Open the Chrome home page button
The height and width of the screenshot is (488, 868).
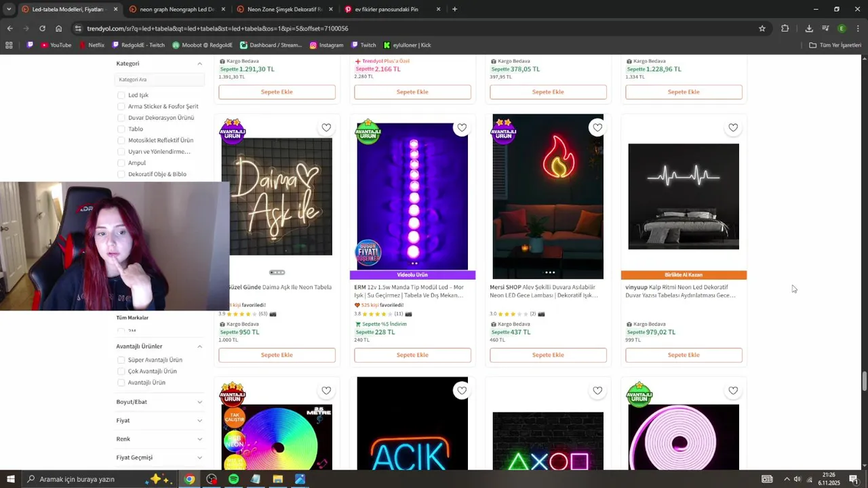tap(59, 28)
